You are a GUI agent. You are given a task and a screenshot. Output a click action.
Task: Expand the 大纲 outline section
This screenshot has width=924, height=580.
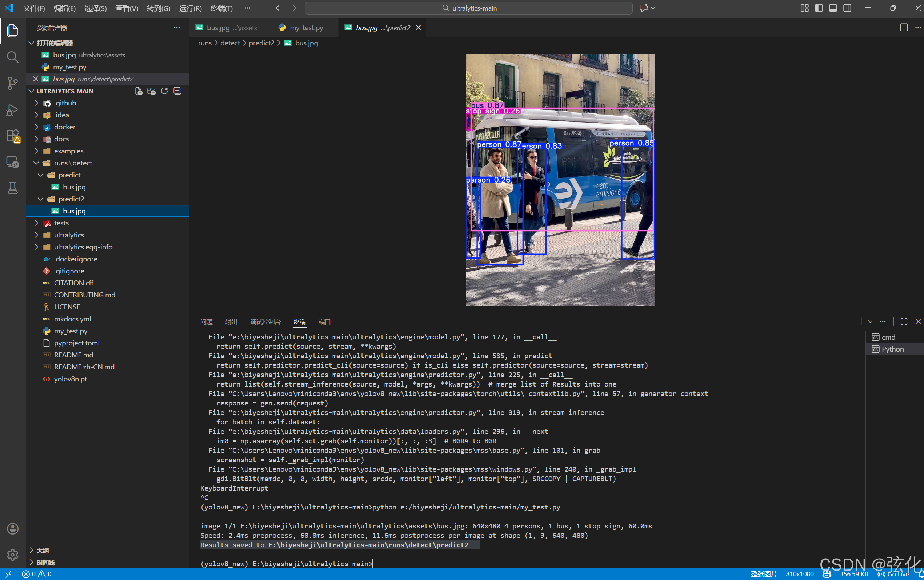pos(42,550)
